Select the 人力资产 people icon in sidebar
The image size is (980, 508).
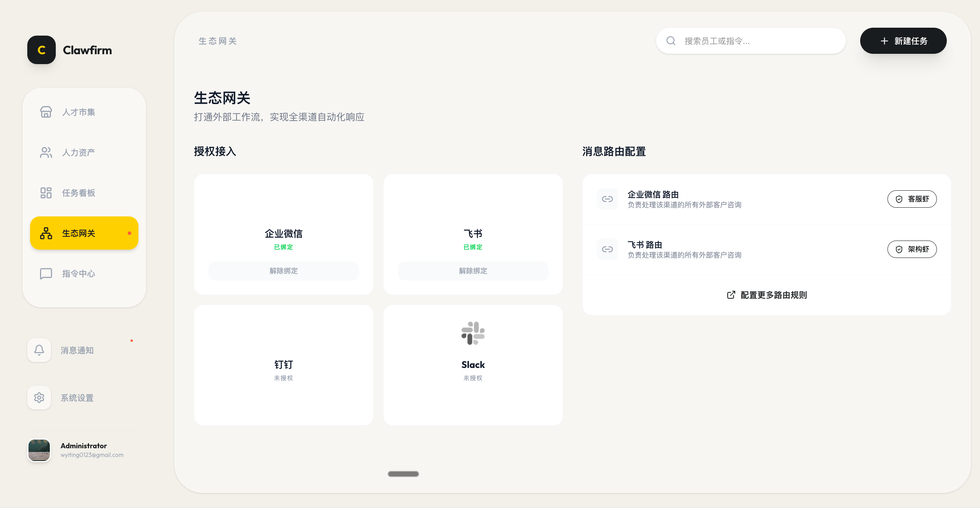click(45, 152)
